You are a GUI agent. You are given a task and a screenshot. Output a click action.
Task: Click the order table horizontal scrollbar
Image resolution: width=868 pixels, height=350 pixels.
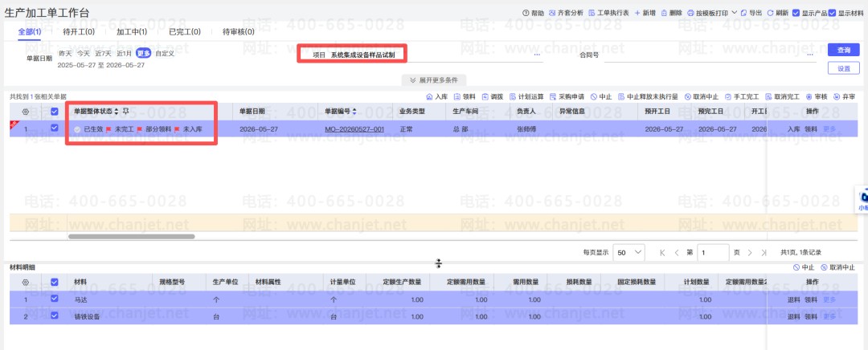click(x=131, y=237)
